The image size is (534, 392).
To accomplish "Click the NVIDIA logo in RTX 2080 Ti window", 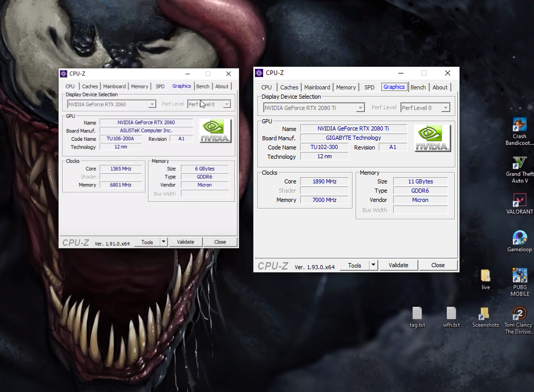I will click(x=433, y=138).
